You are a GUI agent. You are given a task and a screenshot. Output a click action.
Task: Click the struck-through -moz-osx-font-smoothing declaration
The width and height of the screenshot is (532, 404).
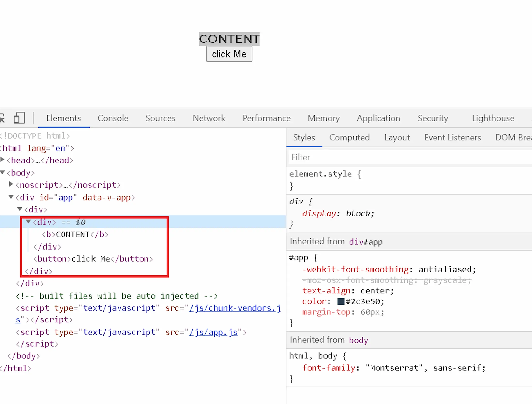387,280
